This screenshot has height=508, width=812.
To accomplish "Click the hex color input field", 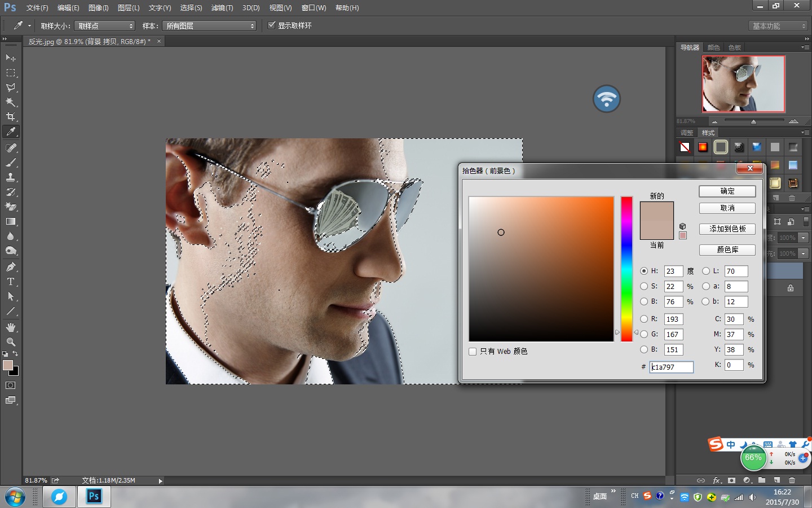I will pos(671,367).
